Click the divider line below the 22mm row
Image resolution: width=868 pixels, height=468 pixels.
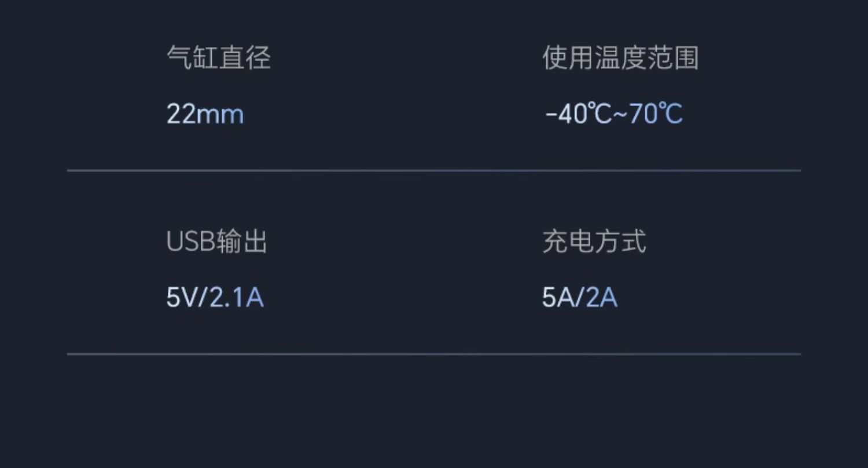tap(434, 170)
